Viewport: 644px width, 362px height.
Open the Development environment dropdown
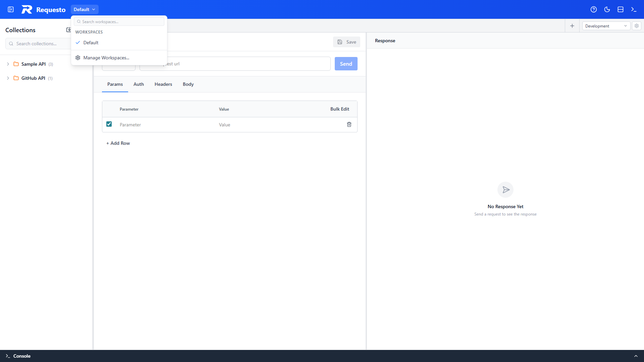(x=606, y=26)
